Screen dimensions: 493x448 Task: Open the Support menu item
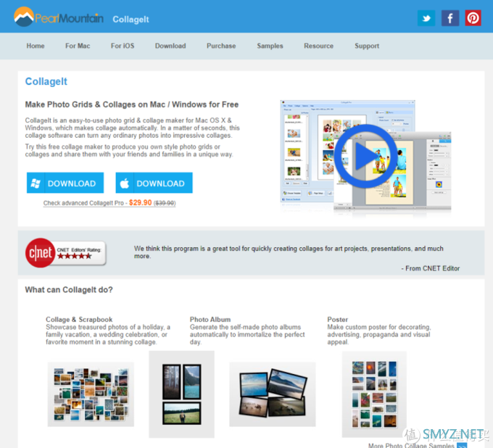click(x=367, y=46)
